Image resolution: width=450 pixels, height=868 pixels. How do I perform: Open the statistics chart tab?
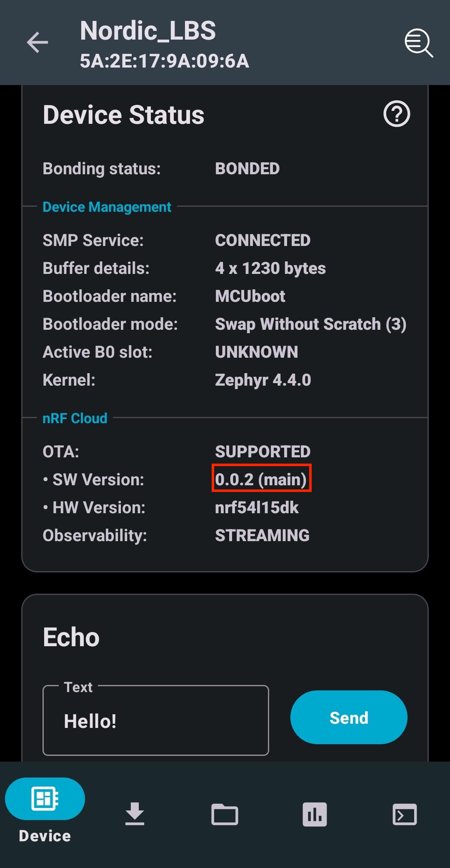(x=315, y=814)
